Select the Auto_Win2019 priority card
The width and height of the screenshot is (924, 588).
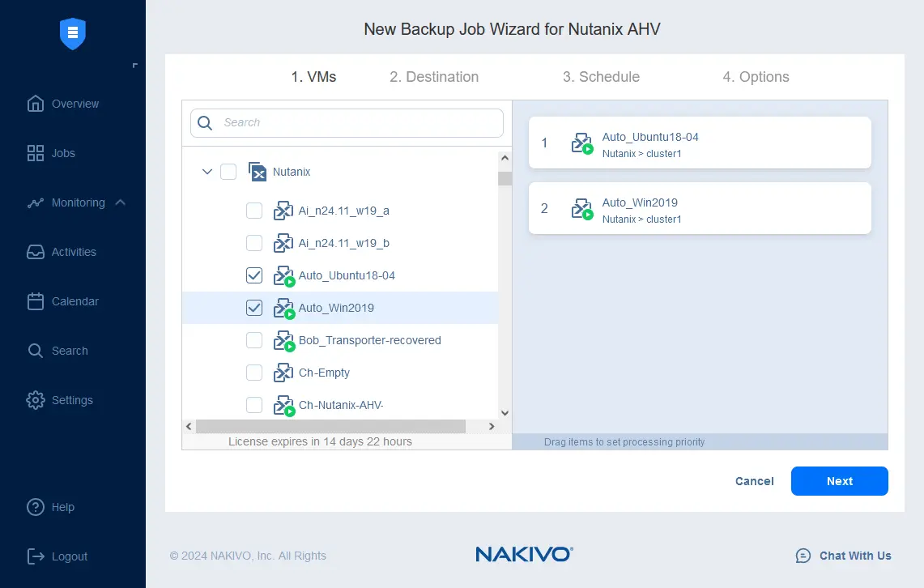700,208
